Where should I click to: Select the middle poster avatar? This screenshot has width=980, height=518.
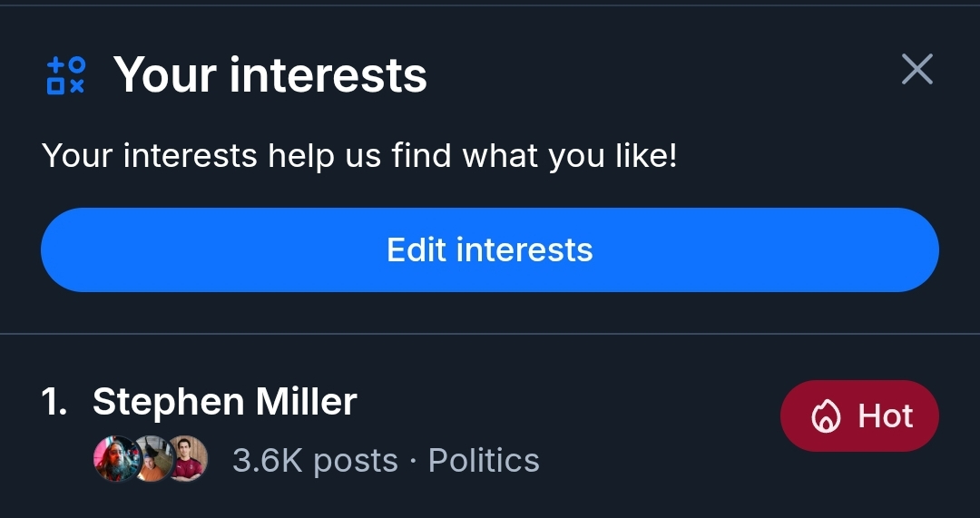click(151, 459)
